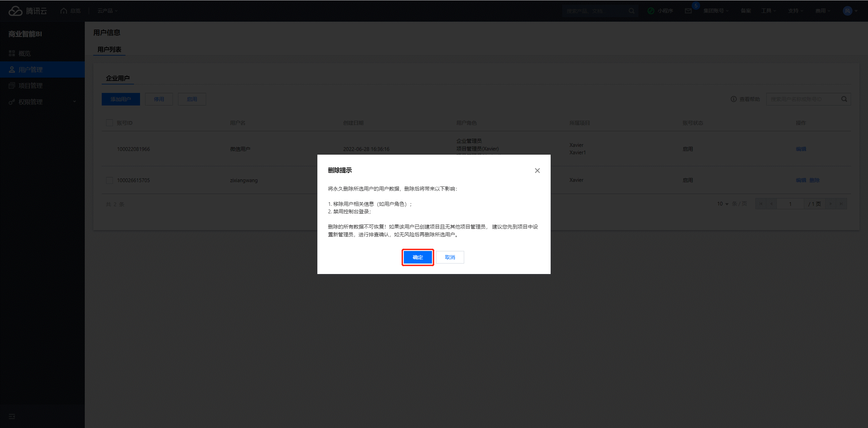The width and height of the screenshot is (868, 428).
Task: Open the 10 per page dropdown
Action: point(723,204)
